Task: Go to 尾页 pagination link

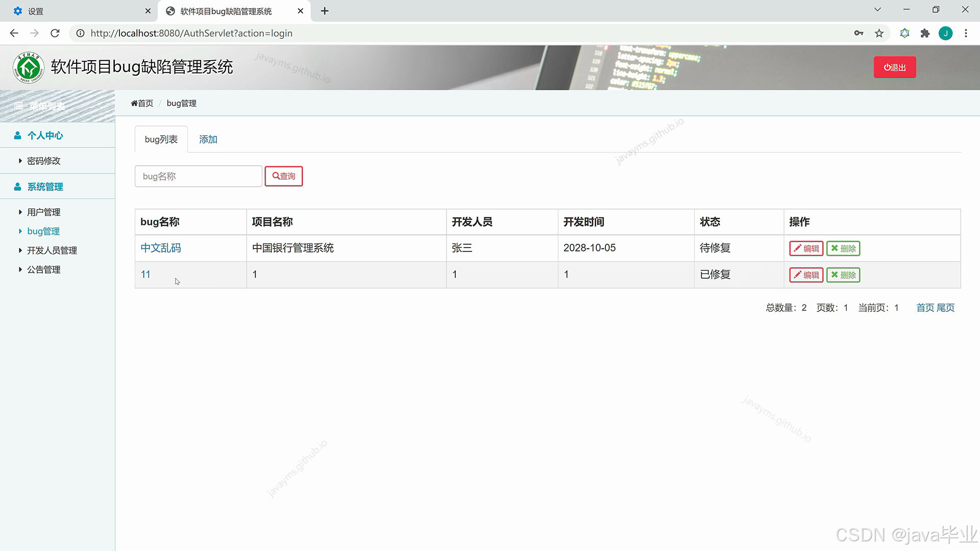Action: click(945, 308)
